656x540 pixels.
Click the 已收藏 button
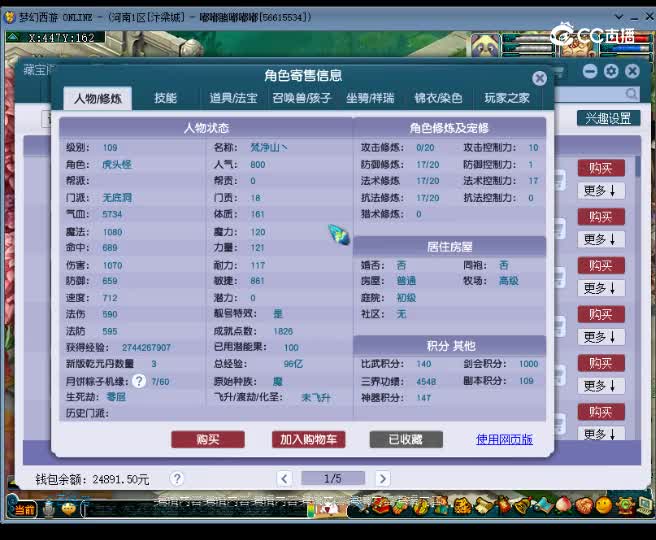click(406, 440)
